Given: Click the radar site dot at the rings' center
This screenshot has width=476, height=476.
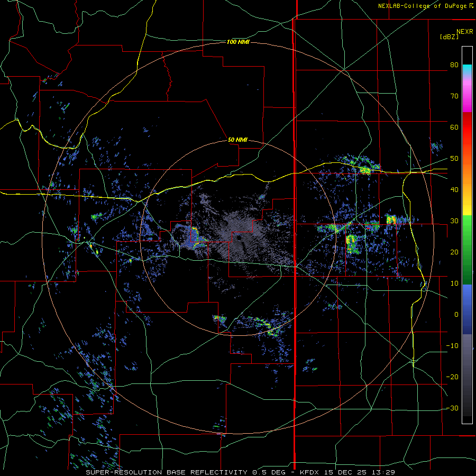Looking at the screenshot, I should [240, 238].
